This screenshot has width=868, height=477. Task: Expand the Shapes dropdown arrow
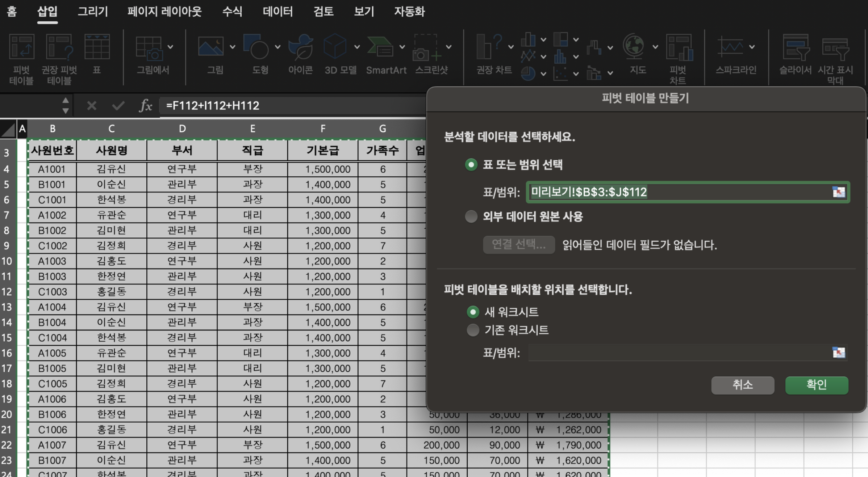click(277, 47)
